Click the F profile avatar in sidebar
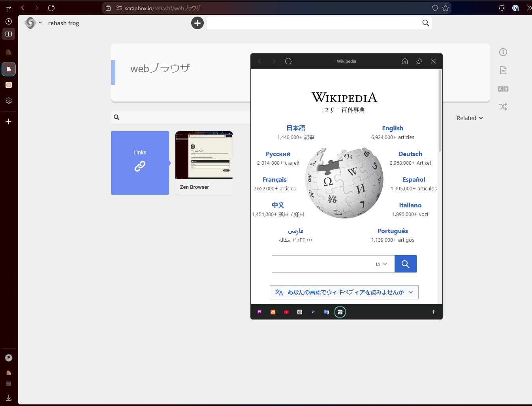The width and height of the screenshot is (532, 406). (9, 358)
